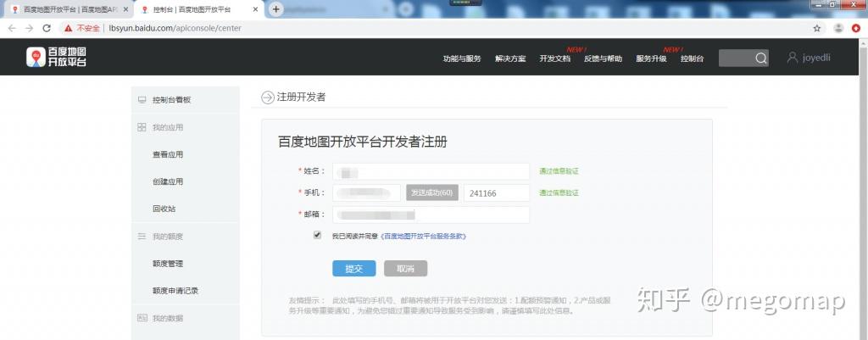Switch to the first 百度地图开放平台 browser tab

pos(67,9)
